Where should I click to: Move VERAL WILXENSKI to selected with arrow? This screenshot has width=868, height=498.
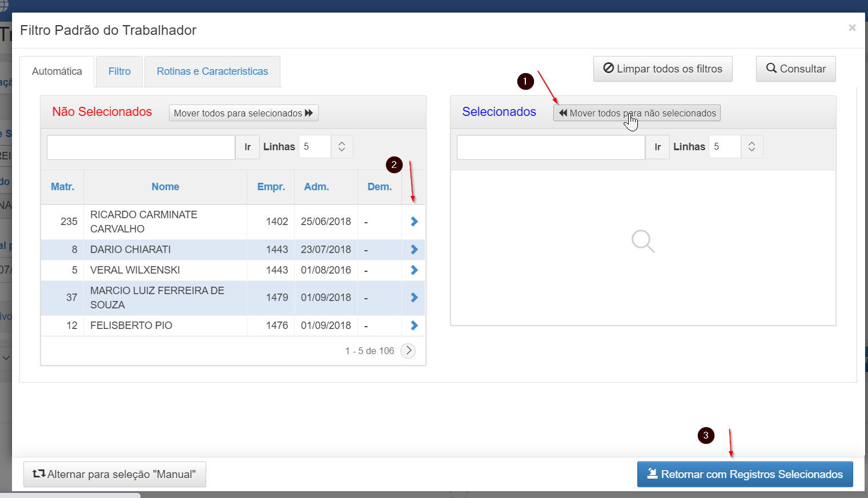click(414, 270)
